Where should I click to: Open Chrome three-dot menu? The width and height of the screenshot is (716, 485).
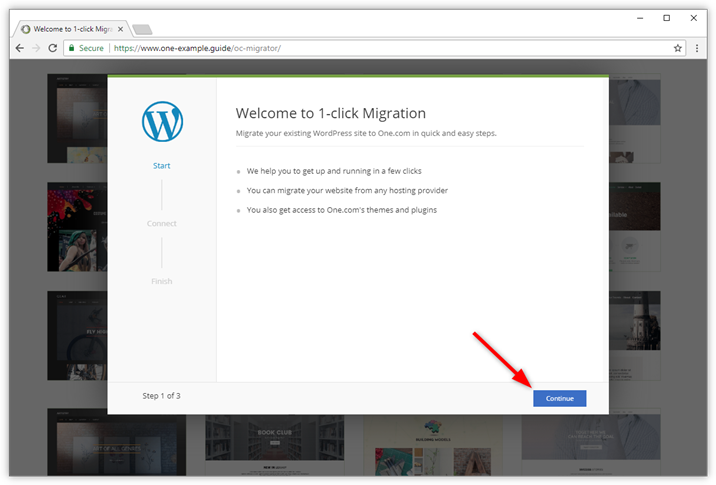pos(697,48)
